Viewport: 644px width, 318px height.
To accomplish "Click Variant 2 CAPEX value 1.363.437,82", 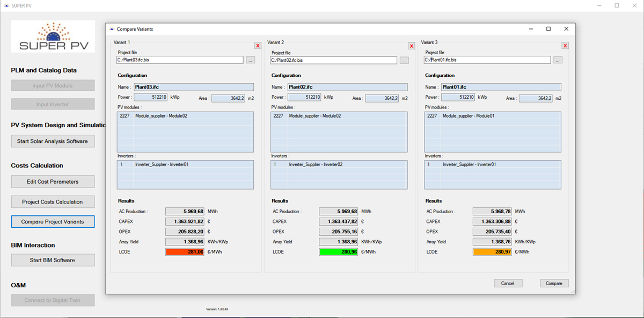I will [339, 221].
